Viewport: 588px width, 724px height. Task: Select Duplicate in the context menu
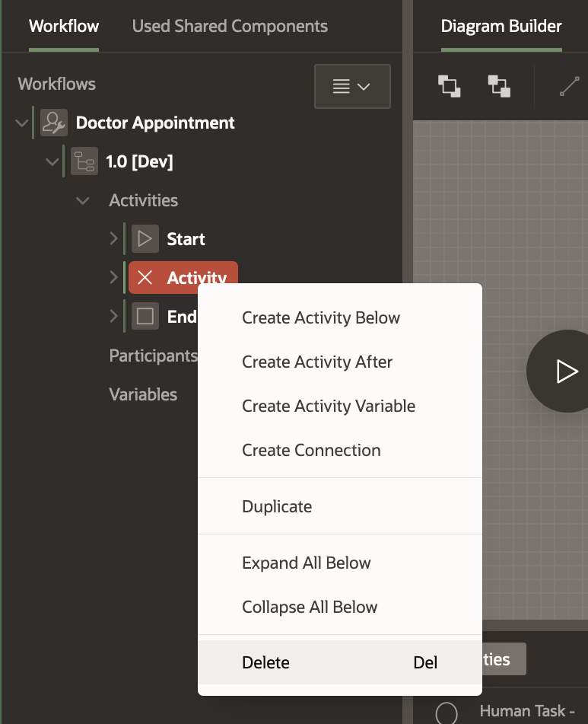pyautogui.click(x=277, y=506)
